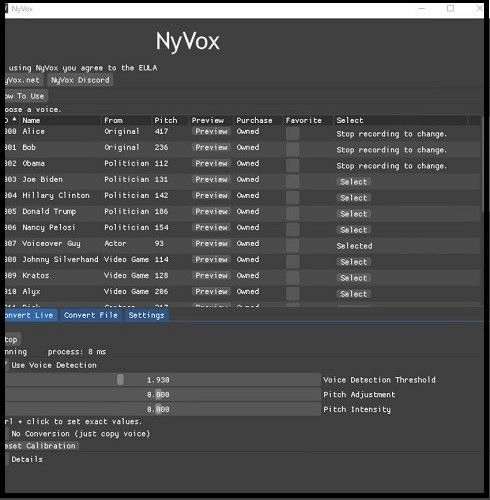Minimize the NyVox window
Image resolution: width=490 pixels, height=500 pixels.
point(422,8)
